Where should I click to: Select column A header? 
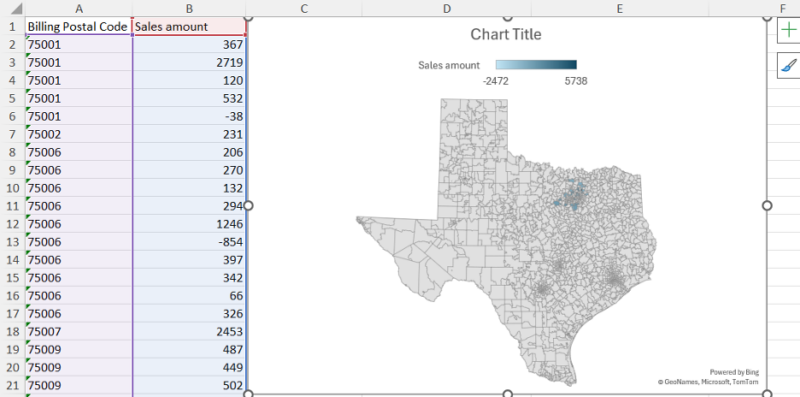(x=79, y=9)
